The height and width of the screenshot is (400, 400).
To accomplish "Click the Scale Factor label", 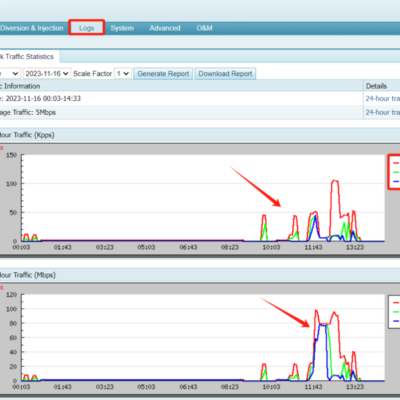I will click(x=92, y=74).
